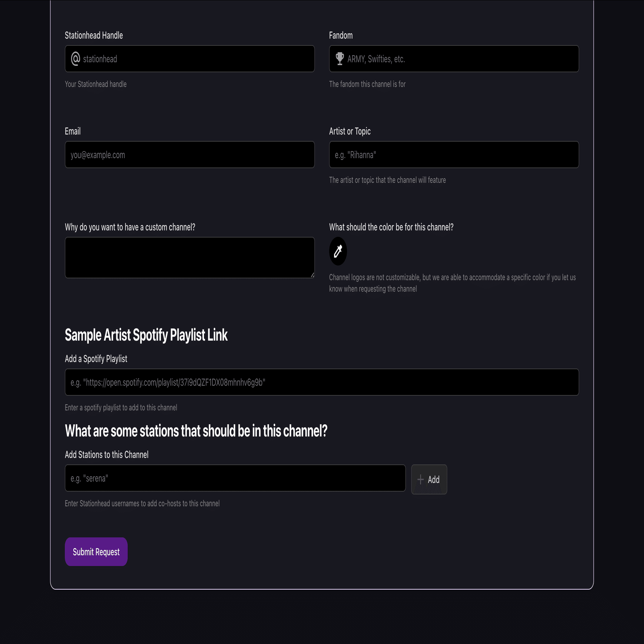Click the textarea resize handle corner
This screenshot has width=644, height=644.
click(x=312, y=275)
